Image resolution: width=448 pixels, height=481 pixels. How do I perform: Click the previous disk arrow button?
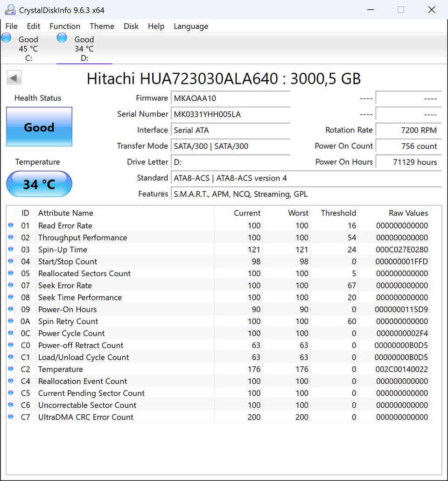point(14,78)
